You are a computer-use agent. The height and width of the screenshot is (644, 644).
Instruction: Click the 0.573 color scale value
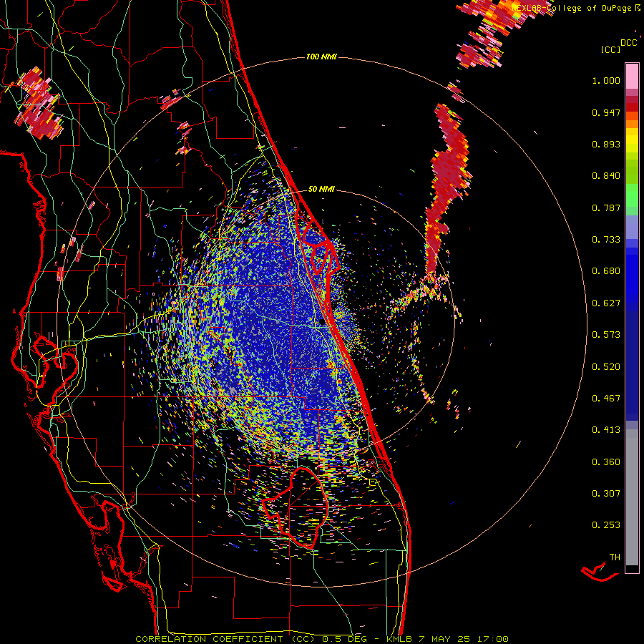point(606,335)
